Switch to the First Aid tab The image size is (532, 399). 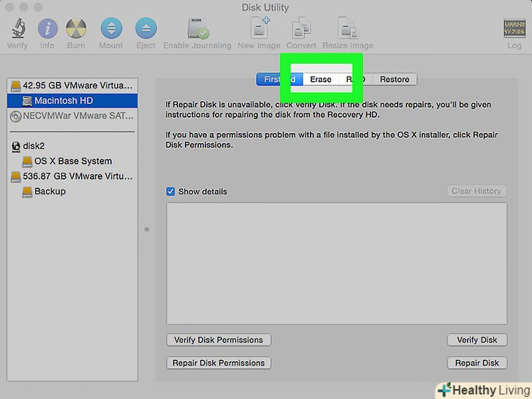pos(280,80)
